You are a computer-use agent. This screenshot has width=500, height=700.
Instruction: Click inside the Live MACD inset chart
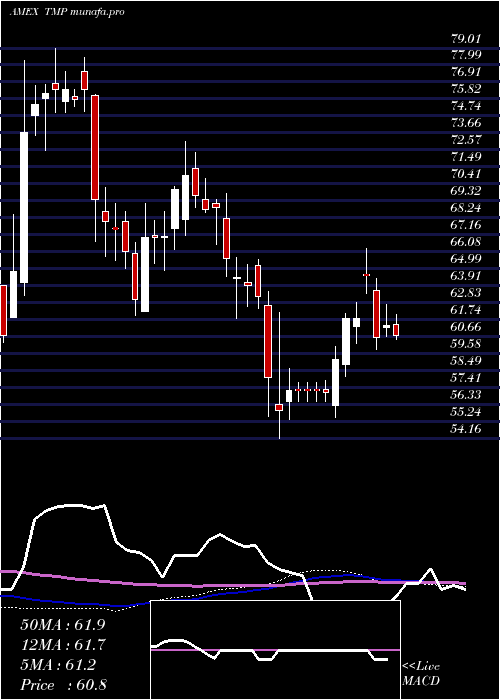click(275, 650)
